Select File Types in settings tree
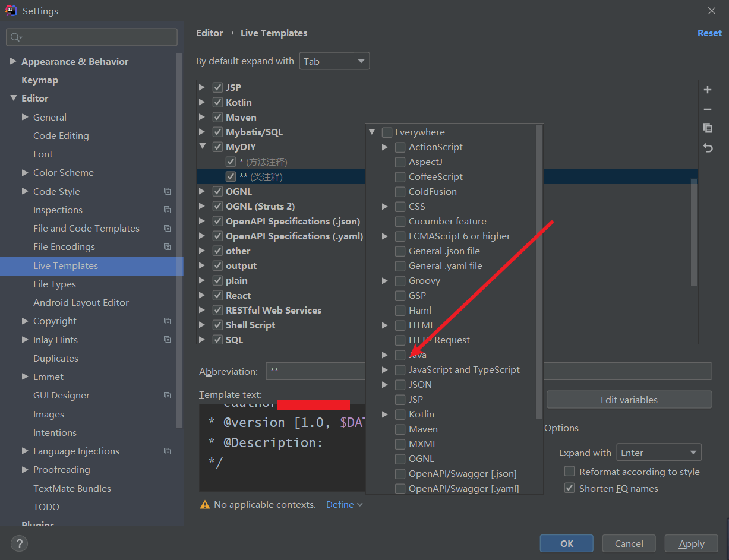The height and width of the screenshot is (560, 729). pyautogui.click(x=55, y=284)
